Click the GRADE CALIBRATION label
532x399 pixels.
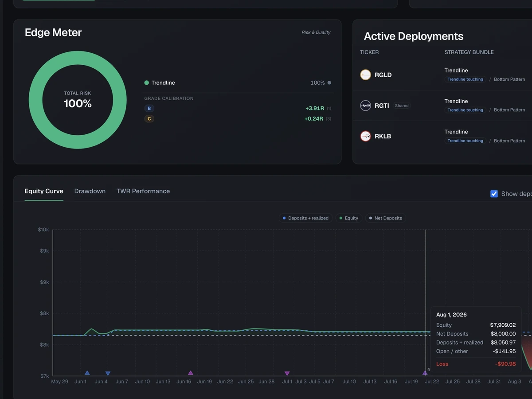coord(169,98)
